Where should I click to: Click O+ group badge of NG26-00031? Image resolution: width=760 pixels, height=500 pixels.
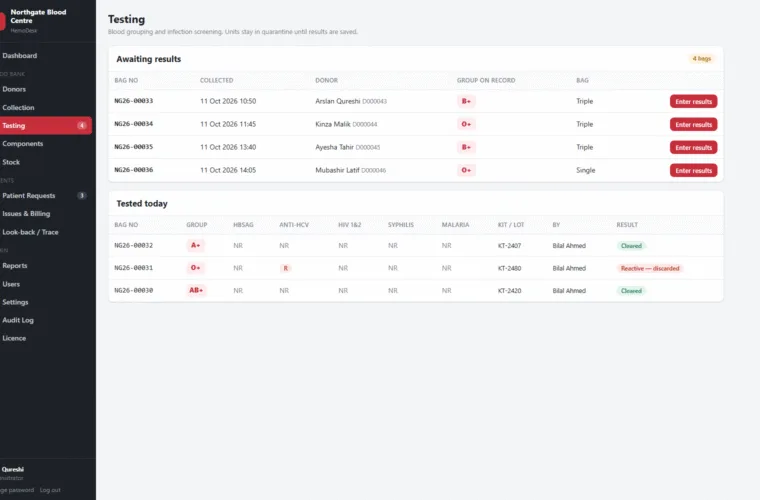tap(195, 268)
